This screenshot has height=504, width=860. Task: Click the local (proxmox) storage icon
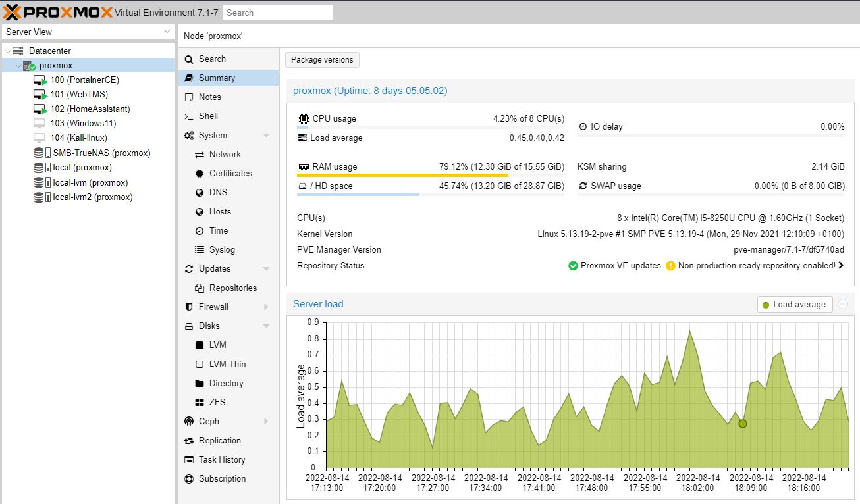pyautogui.click(x=42, y=167)
